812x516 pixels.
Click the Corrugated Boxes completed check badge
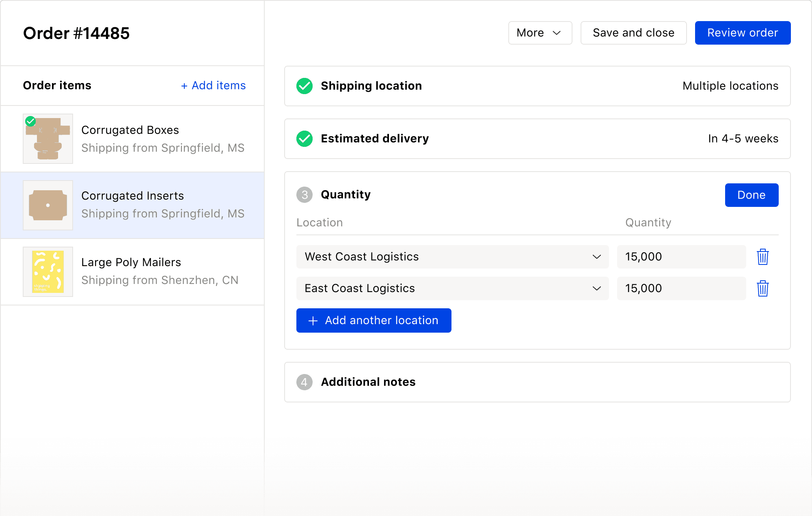pos(30,121)
